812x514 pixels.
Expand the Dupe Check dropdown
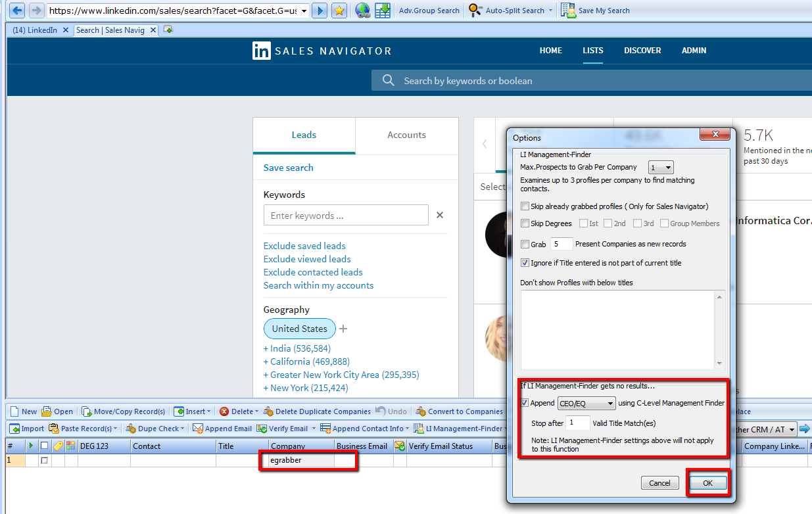point(181,429)
